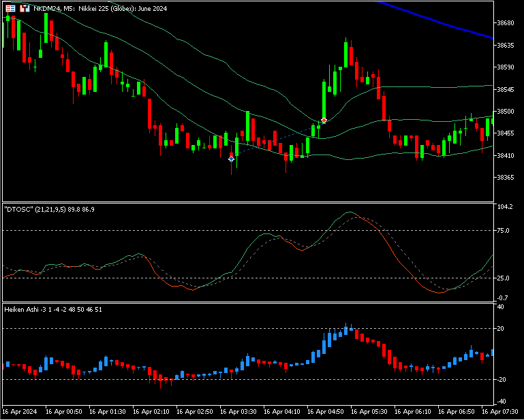Click the 38500 price axis label
This screenshot has height=420, width=524.
[x=506, y=111]
